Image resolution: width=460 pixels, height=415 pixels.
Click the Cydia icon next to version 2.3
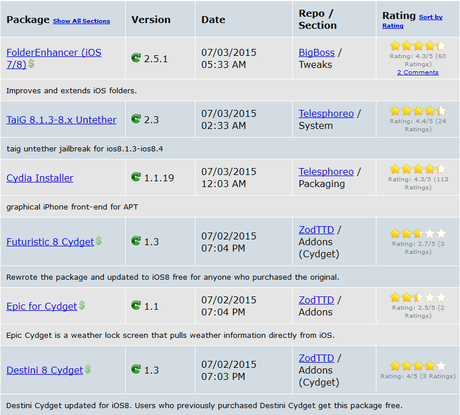pos(136,119)
